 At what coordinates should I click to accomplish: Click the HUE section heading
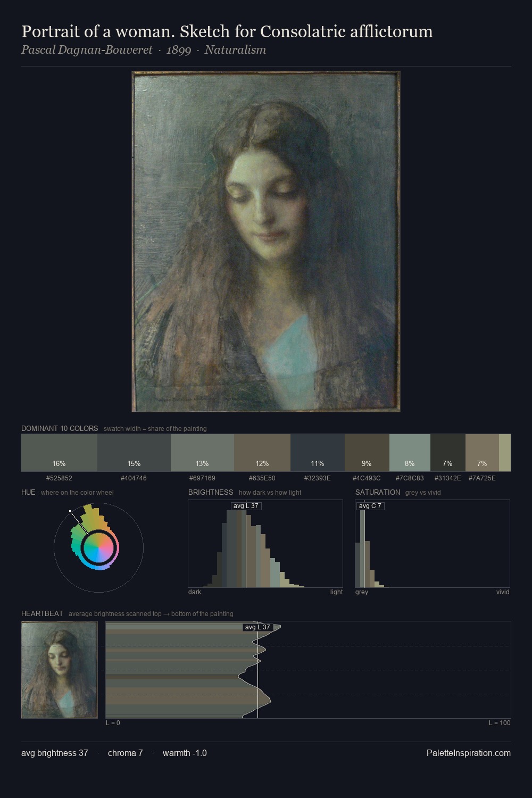28,492
